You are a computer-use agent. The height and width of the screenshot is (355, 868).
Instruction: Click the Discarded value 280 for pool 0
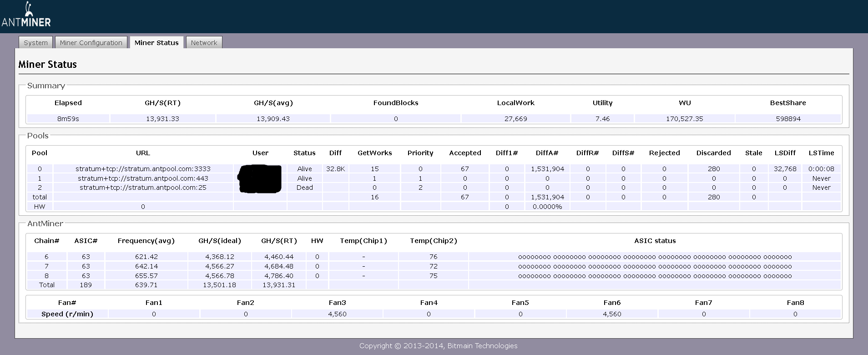(713, 169)
